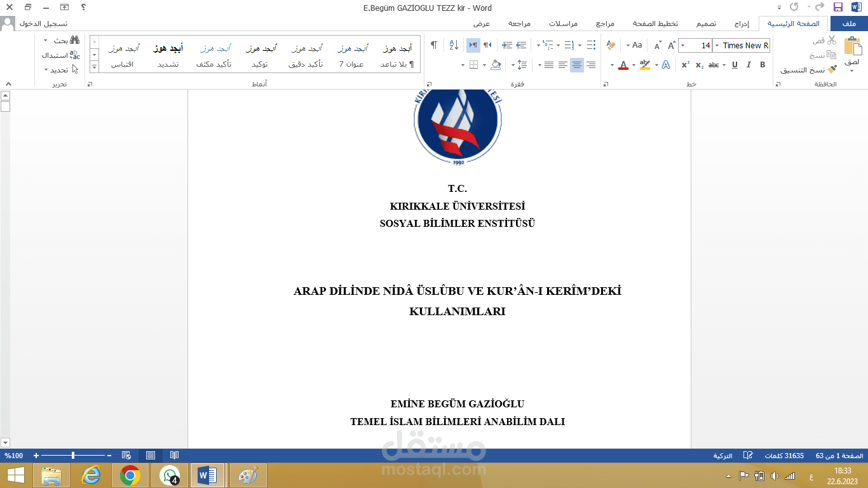Open WhatsApp from the taskbar
Viewport: 868px width, 488px height.
point(170,475)
